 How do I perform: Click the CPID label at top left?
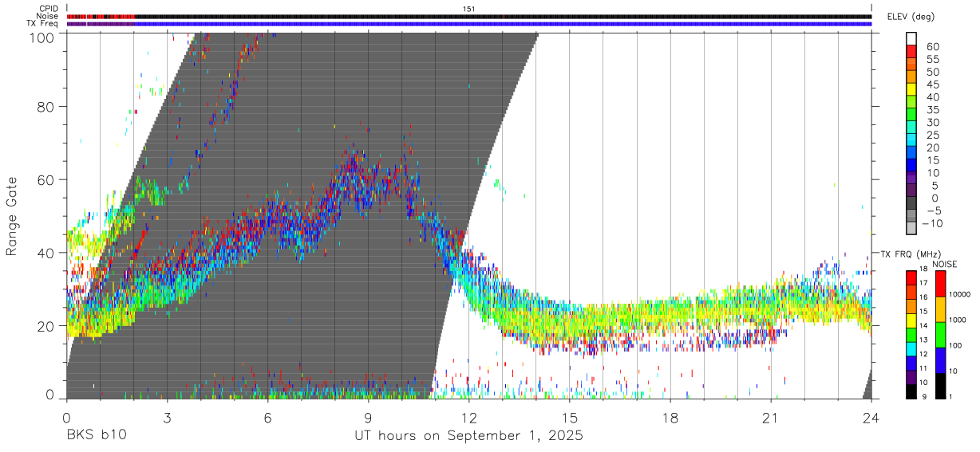coord(49,9)
